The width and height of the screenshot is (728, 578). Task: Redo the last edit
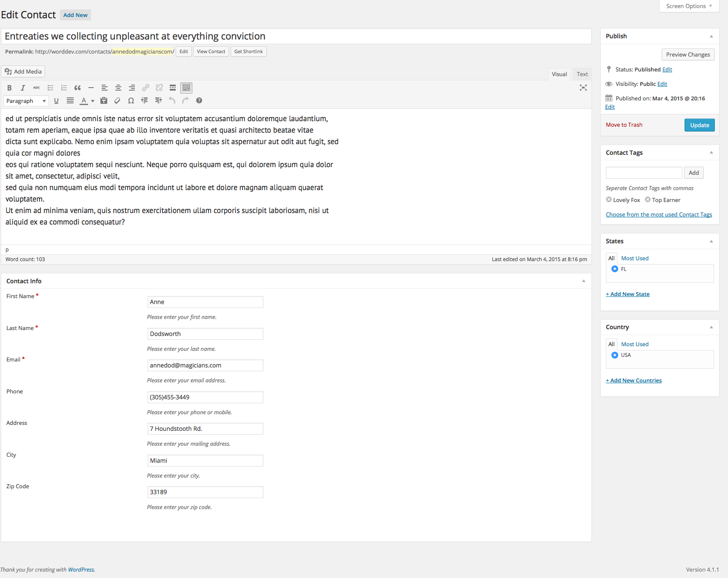186,100
